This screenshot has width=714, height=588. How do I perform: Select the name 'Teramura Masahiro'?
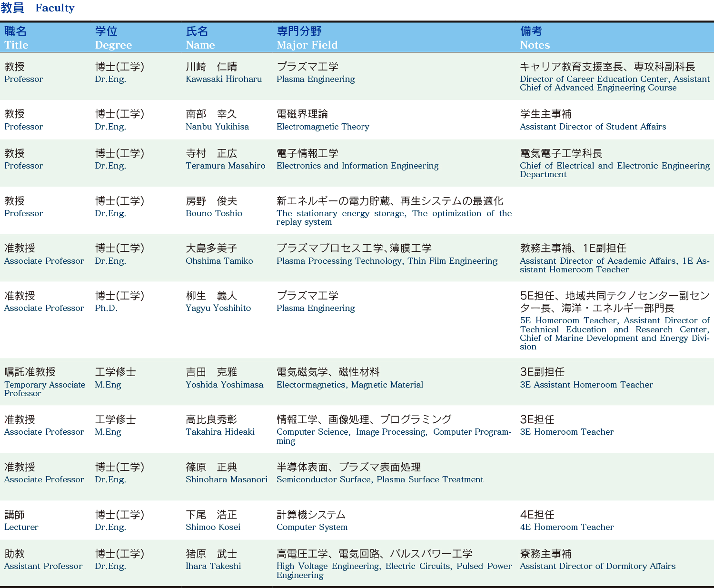pyautogui.click(x=226, y=166)
